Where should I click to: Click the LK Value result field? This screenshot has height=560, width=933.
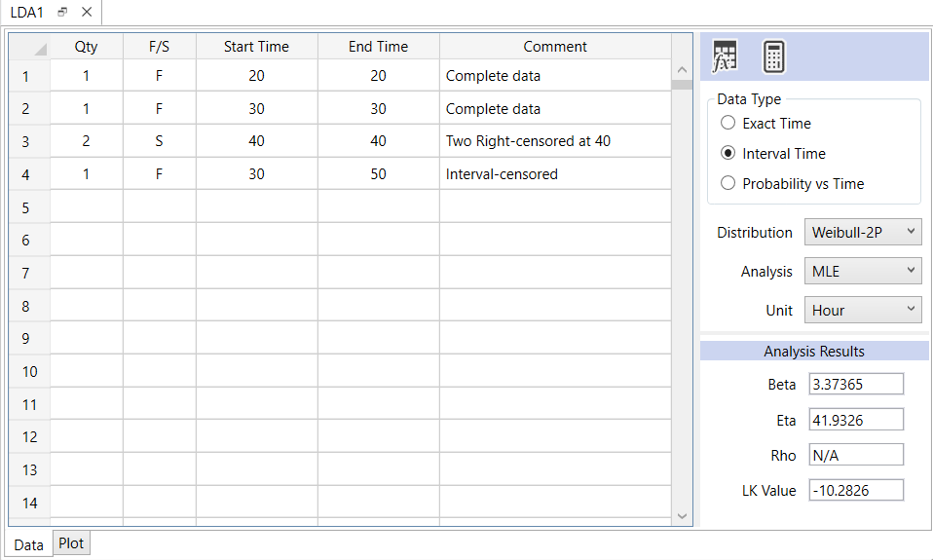pyautogui.click(x=856, y=490)
